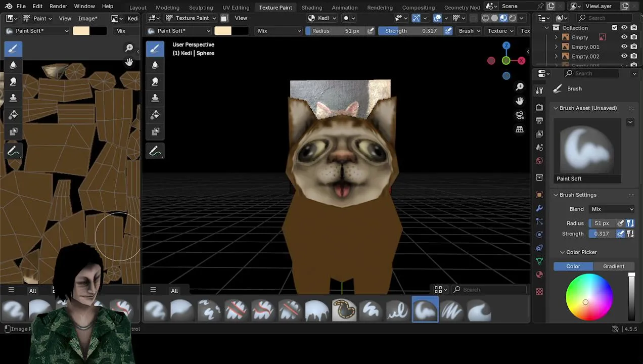Screen dimensions: 643x364
Task: Open the Texture Paint mode dropdown
Action: tap(191, 18)
